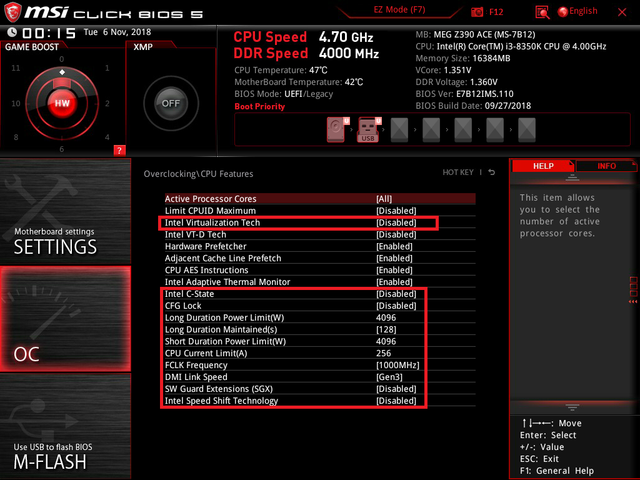Click the help panel bottom scroll handle
This screenshot has width=640, height=480.
[572, 407]
